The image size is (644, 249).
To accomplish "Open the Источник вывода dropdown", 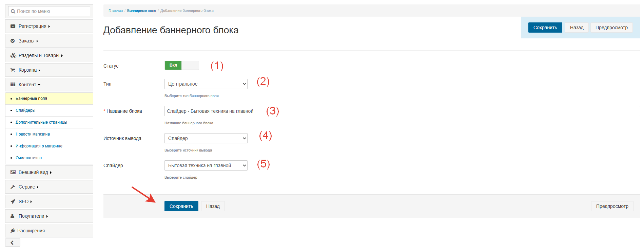I will point(206,138).
